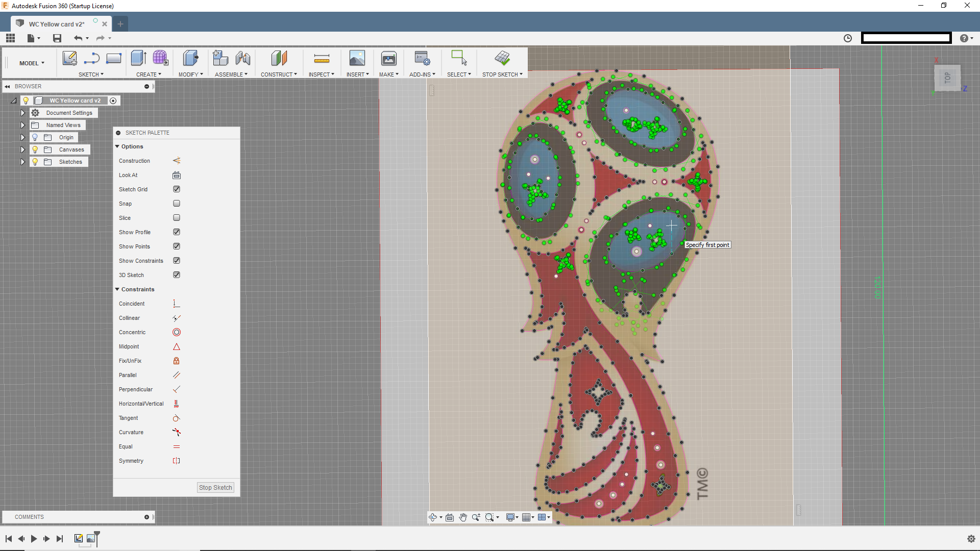Viewport: 980px width, 551px height.
Task: Click the Extrude create icon
Action: tap(138, 58)
